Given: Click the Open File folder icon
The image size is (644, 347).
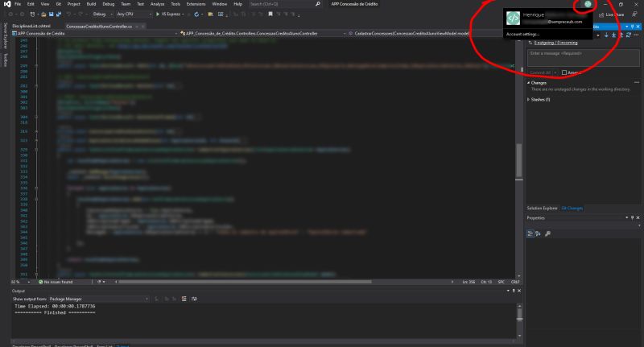Looking at the screenshot, I should coord(43,14).
